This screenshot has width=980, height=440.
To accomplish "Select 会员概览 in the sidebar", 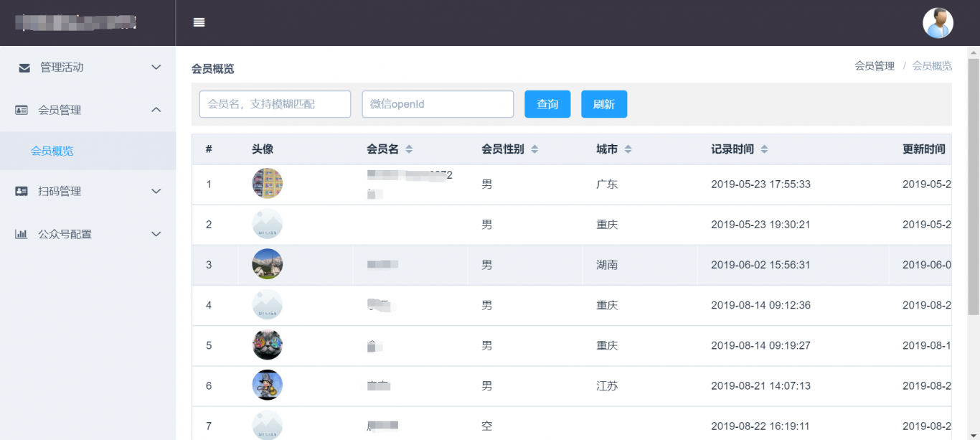I will coord(52,151).
